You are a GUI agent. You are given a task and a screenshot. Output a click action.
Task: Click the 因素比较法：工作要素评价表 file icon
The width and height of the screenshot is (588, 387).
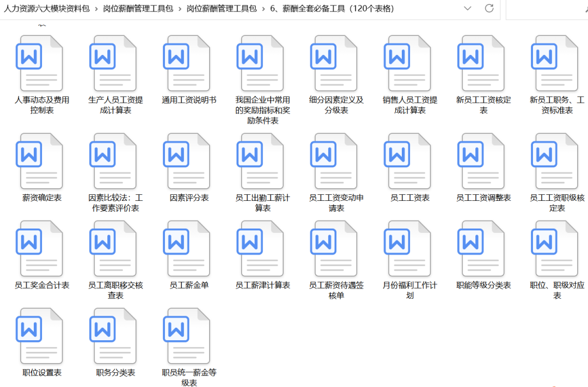pos(113,161)
